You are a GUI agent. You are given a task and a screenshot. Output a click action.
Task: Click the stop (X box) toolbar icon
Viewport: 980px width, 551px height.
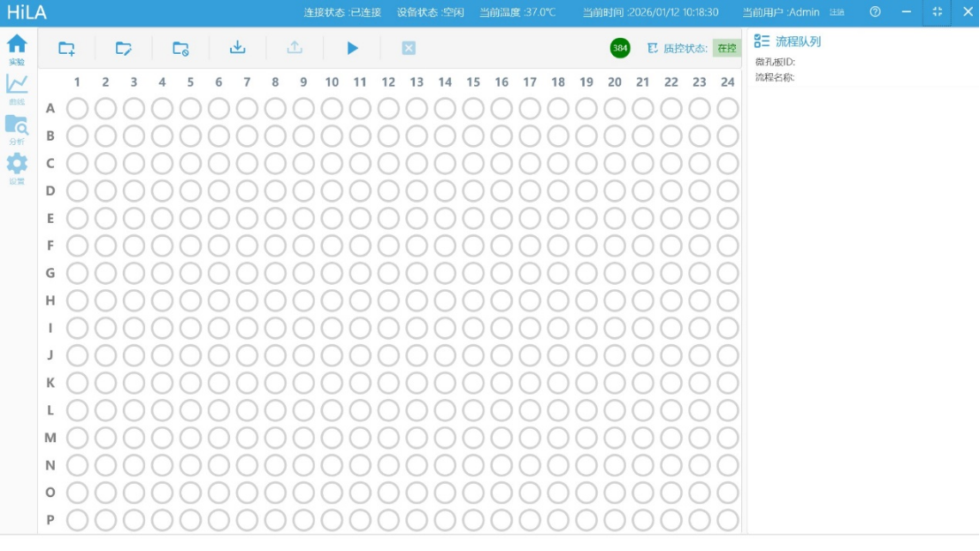[x=409, y=48]
